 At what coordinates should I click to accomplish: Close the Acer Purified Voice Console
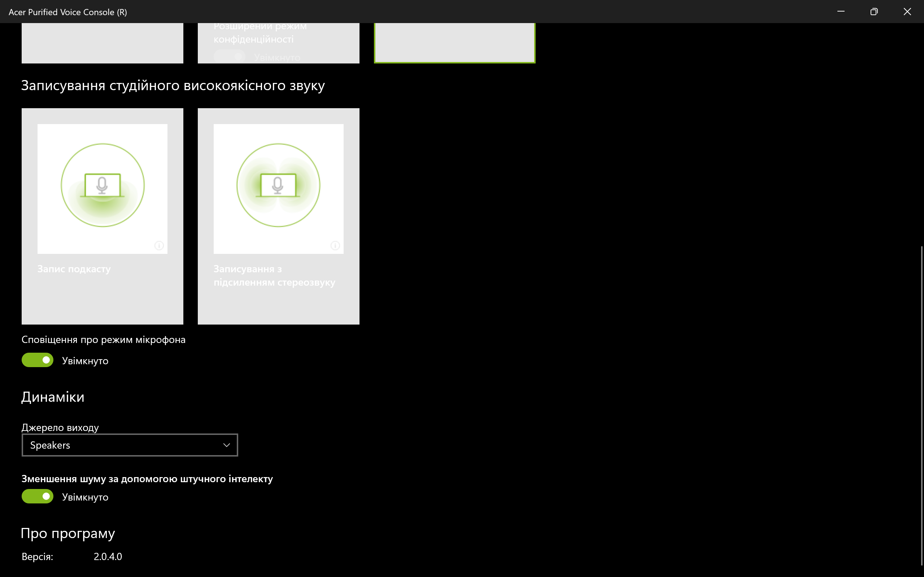pyautogui.click(x=907, y=12)
